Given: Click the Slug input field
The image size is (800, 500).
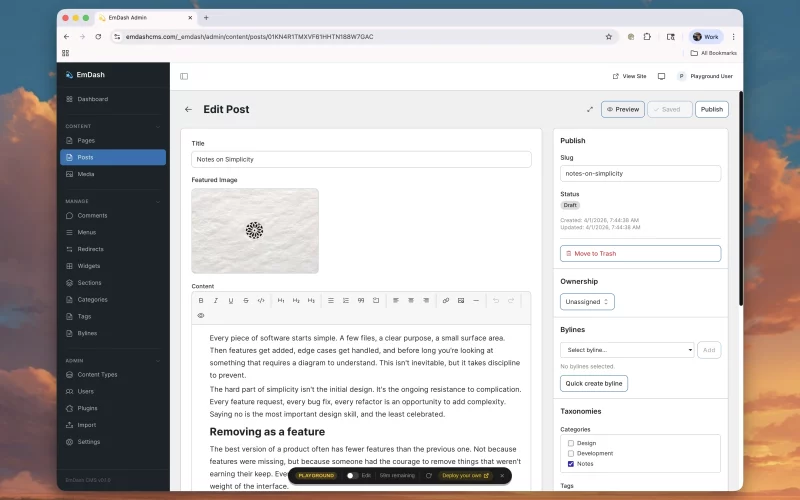Looking at the screenshot, I should [640, 173].
